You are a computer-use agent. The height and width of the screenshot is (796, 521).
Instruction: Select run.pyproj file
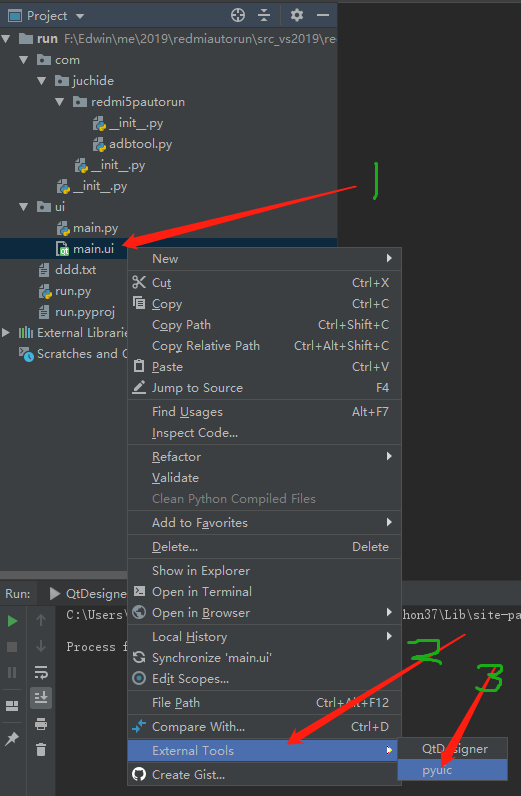click(77, 312)
